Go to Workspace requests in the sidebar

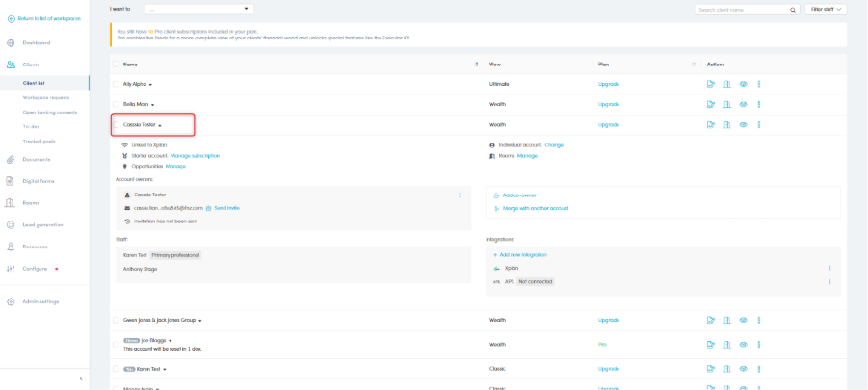click(46, 97)
